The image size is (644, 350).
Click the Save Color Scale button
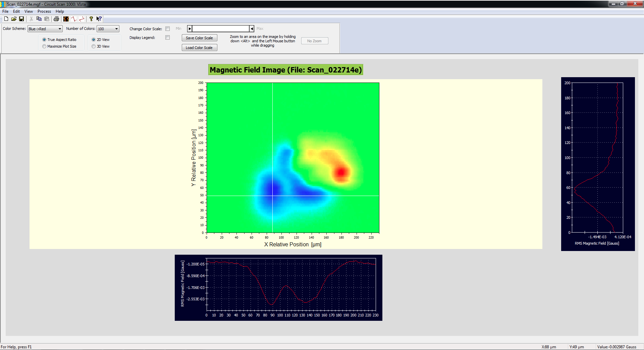pos(199,38)
